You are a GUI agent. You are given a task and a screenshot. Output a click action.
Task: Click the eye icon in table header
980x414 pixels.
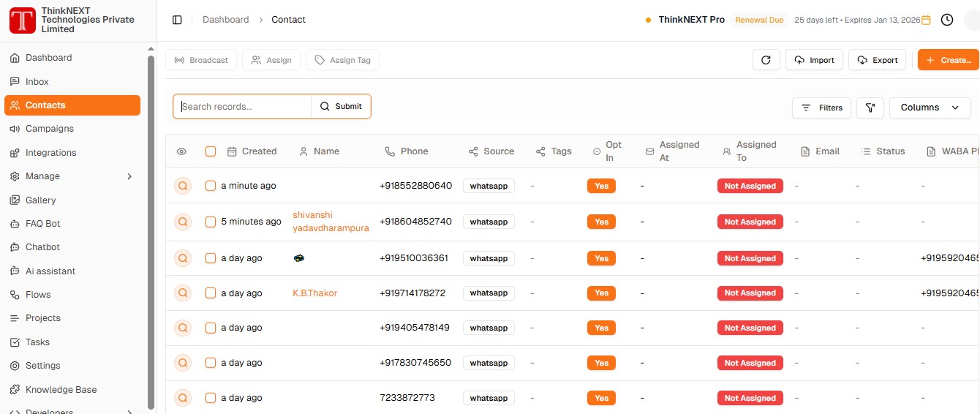point(181,151)
